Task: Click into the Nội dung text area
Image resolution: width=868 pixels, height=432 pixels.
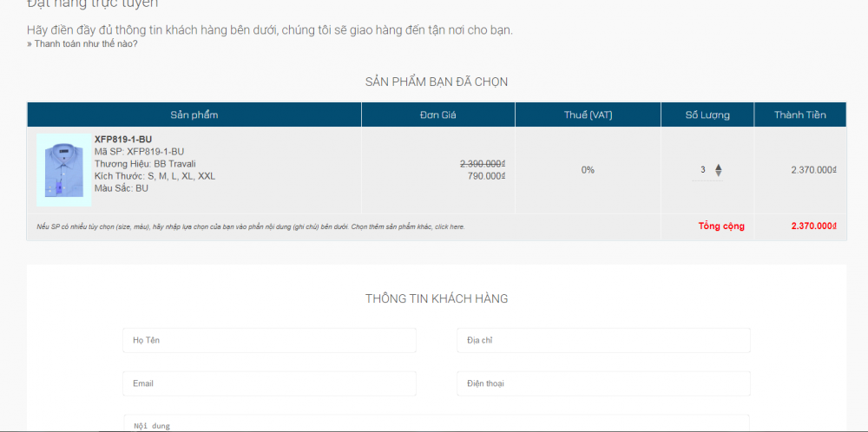Action: pyautogui.click(x=437, y=423)
